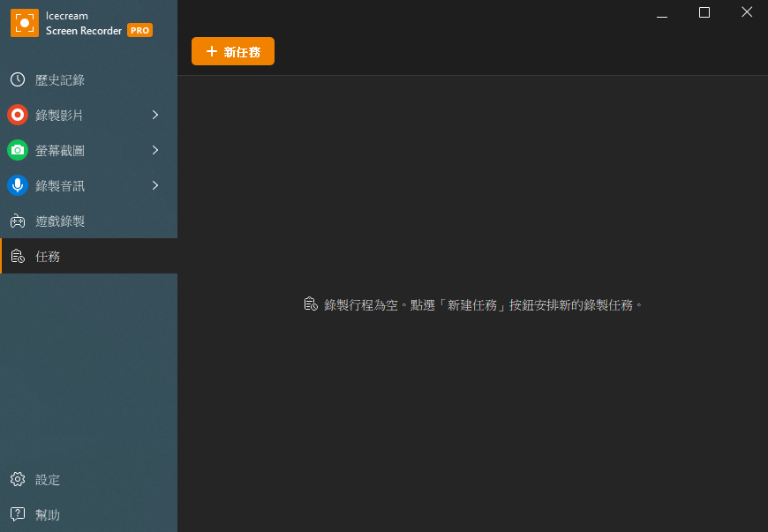Click the 任務 clipboard icon in sidebar
Screen dimensions: 768x532
18,256
